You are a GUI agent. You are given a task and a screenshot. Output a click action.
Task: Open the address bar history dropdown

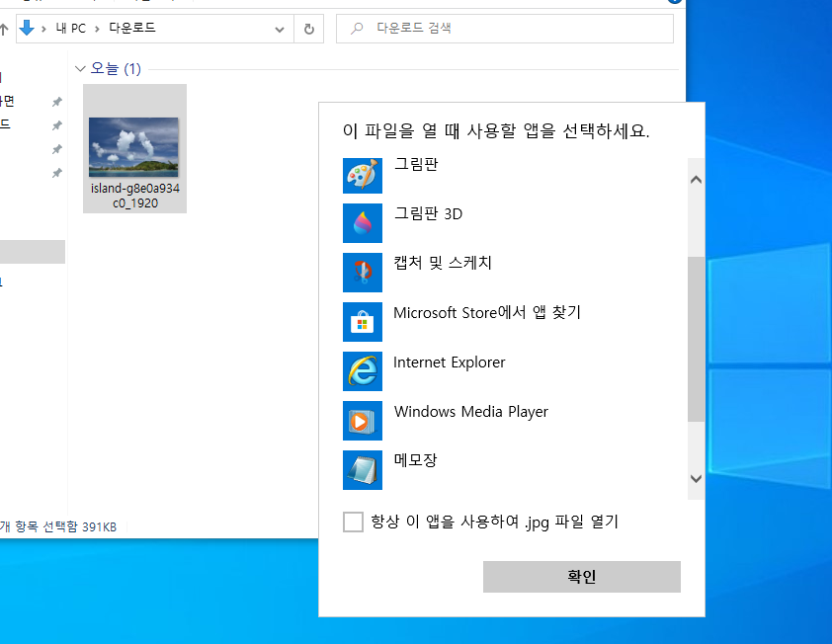[x=279, y=30]
